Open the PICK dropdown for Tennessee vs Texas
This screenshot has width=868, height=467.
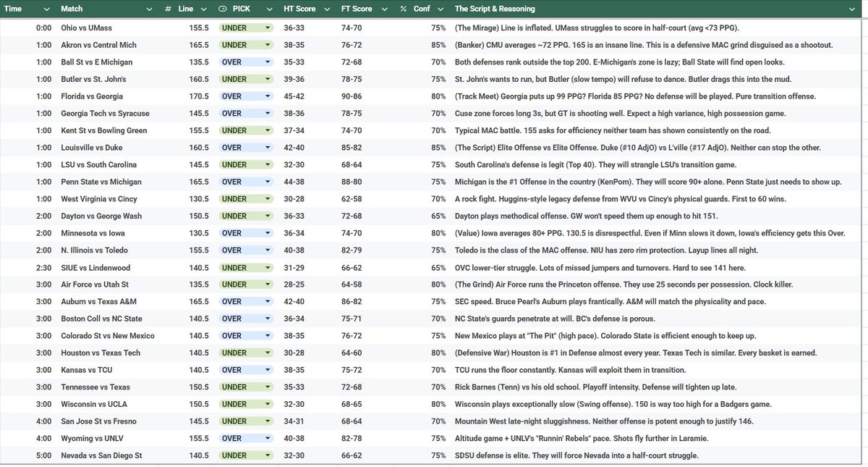(x=268, y=387)
